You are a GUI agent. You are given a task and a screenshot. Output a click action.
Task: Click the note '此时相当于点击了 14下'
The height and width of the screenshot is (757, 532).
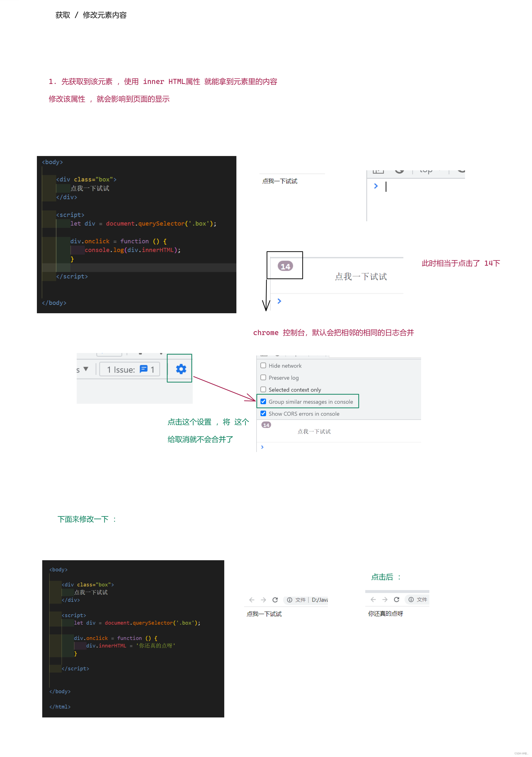coord(461,263)
